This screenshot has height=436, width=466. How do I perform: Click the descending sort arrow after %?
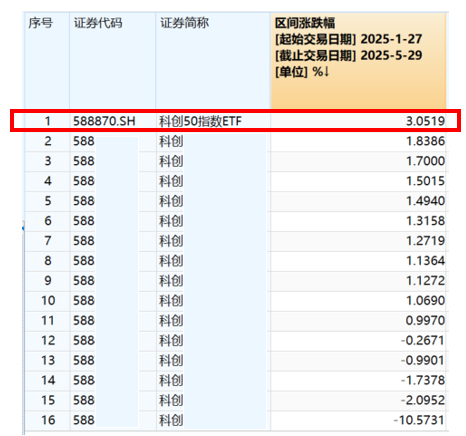tap(326, 71)
